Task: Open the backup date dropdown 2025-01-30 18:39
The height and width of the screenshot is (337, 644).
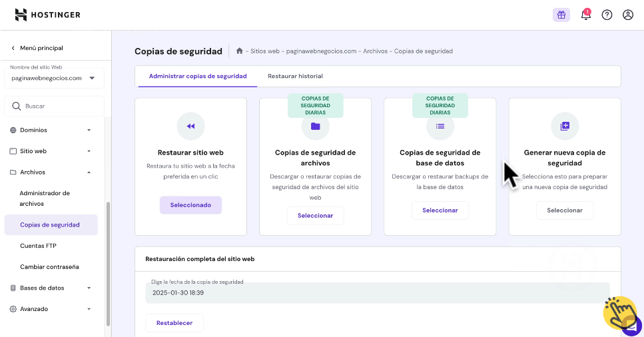Action: click(x=378, y=292)
